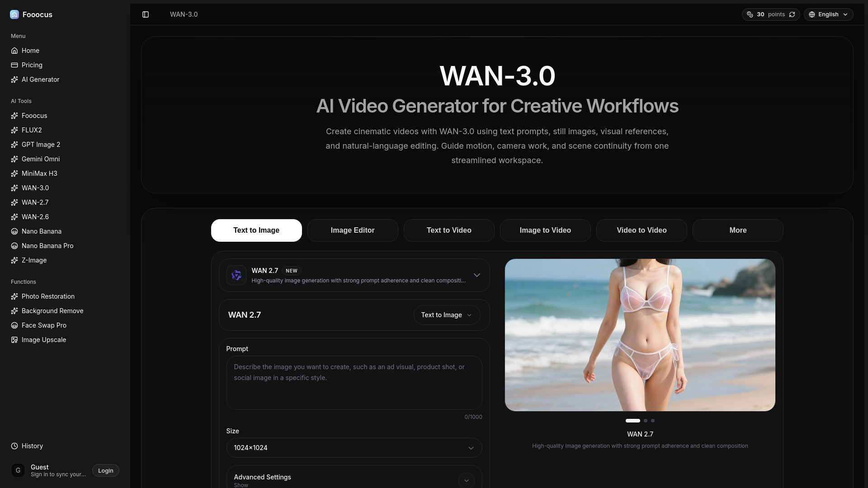This screenshot has width=868, height=488.
Task: Click the Nano Banana face icon
Action: point(14,231)
